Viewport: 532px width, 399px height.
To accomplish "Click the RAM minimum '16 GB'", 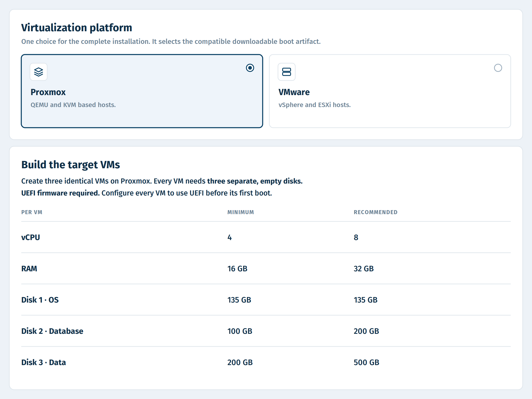I will click(x=237, y=269).
